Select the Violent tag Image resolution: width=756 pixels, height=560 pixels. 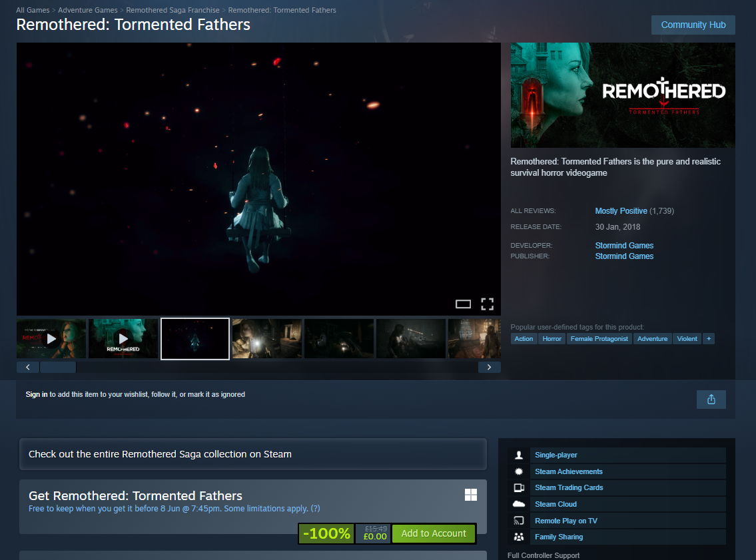pyautogui.click(x=687, y=339)
